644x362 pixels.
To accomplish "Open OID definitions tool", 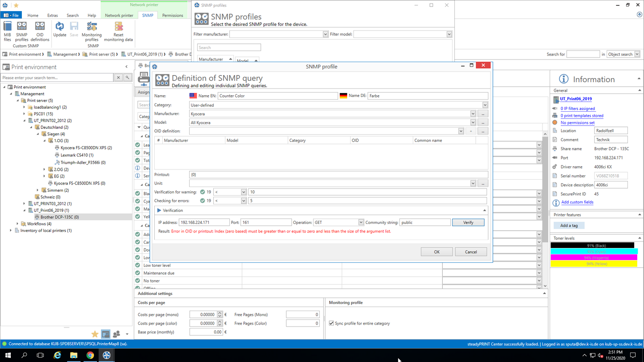I will (40, 30).
